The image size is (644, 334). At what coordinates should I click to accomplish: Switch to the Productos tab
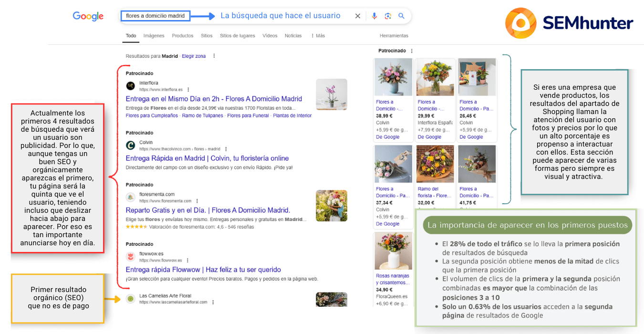(x=183, y=36)
